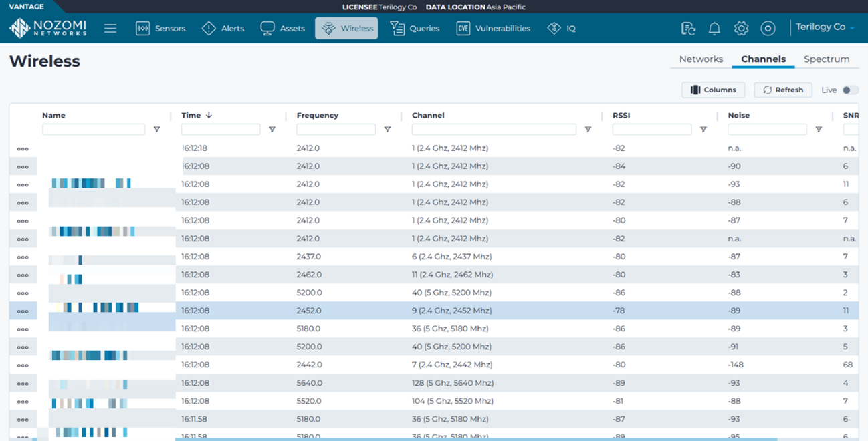Viewport: 868px width, 441px height.
Task: Select the cell '7 (2.4 Ghz, 2442 Mhz)'
Action: (451, 365)
